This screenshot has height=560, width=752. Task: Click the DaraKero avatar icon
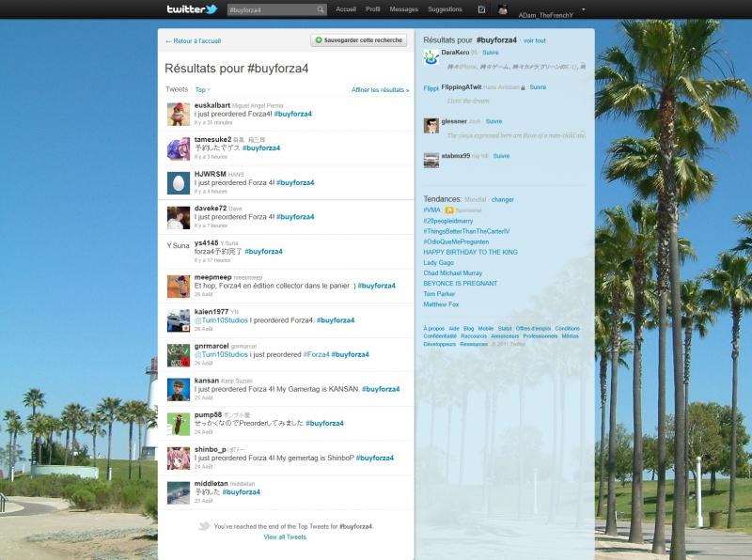(x=431, y=57)
